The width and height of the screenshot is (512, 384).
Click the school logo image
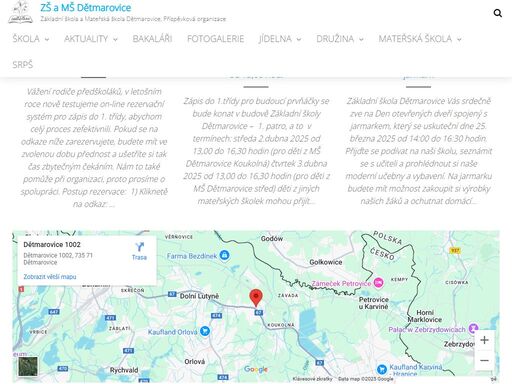[x=21, y=12]
